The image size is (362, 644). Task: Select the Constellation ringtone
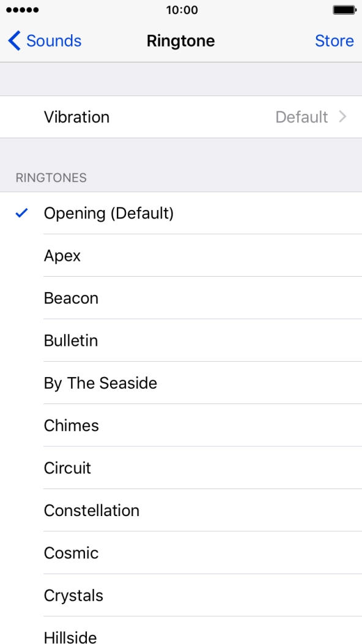click(92, 511)
